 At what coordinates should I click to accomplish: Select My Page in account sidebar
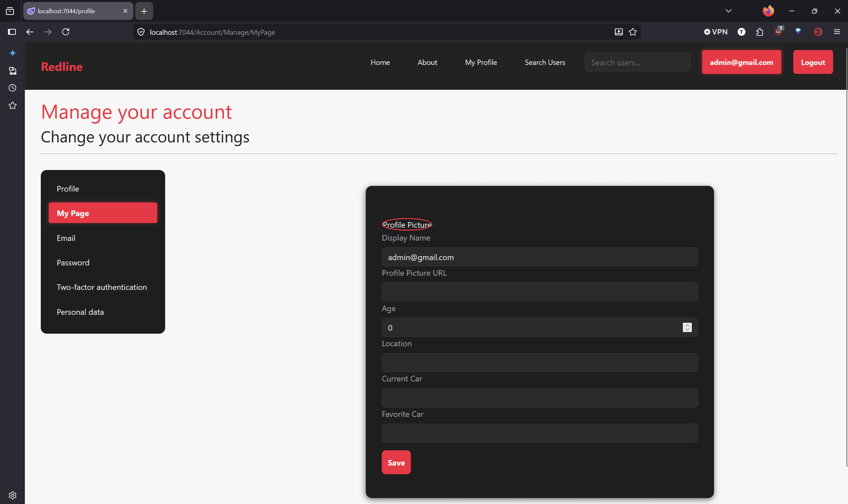point(103,213)
